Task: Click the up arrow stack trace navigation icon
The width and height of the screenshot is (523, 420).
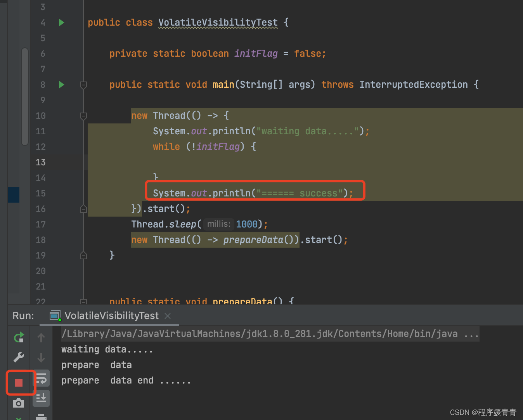Action: (x=41, y=337)
